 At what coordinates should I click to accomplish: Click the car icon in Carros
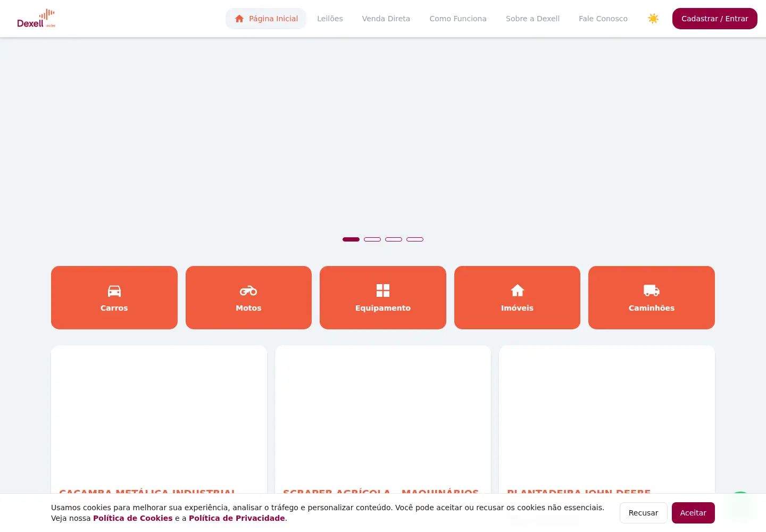coord(114,290)
